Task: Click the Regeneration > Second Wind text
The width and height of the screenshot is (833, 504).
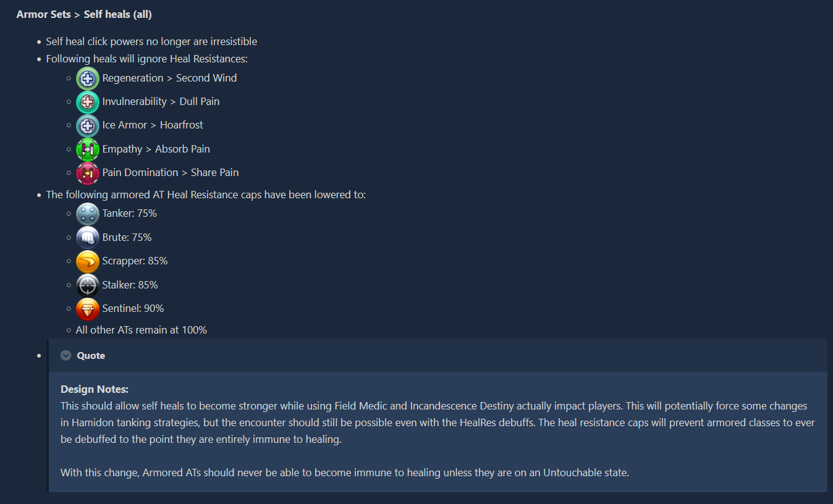Action: tap(169, 78)
